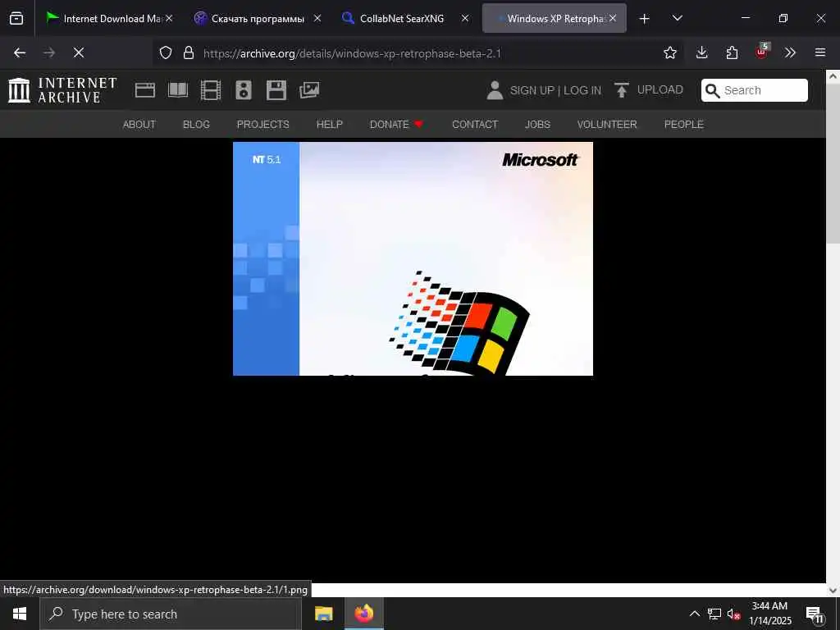The image size is (840, 630).
Task: Open the uBlock Origin extension icon
Action: click(x=762, y=52)
